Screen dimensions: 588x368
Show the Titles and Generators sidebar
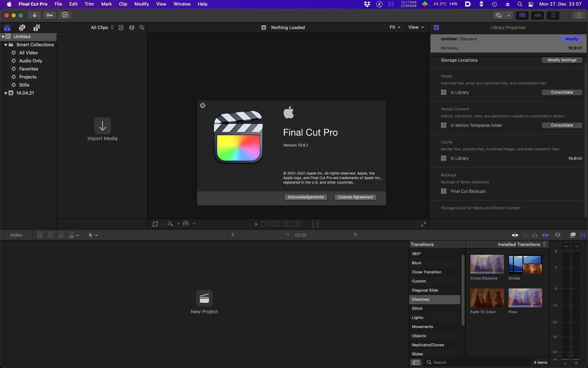pyautogui.click(x=36, y=28)
